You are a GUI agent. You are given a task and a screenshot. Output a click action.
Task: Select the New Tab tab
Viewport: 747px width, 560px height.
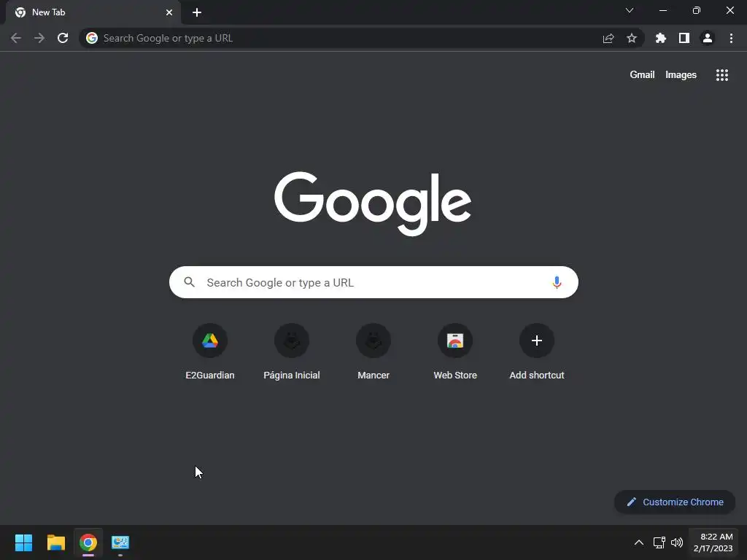(x=93, y=12)
